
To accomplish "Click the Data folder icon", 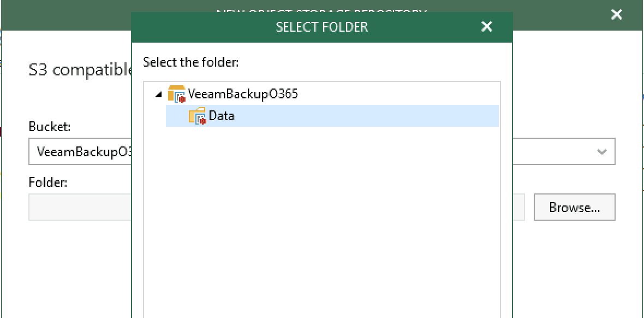I will tap(198, 116).
